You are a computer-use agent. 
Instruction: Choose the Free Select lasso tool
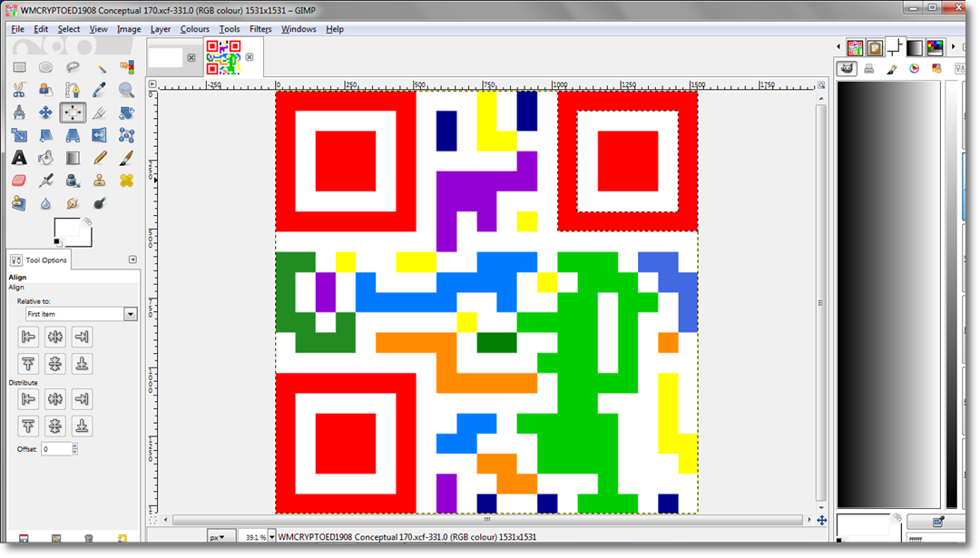coord(73,67)
